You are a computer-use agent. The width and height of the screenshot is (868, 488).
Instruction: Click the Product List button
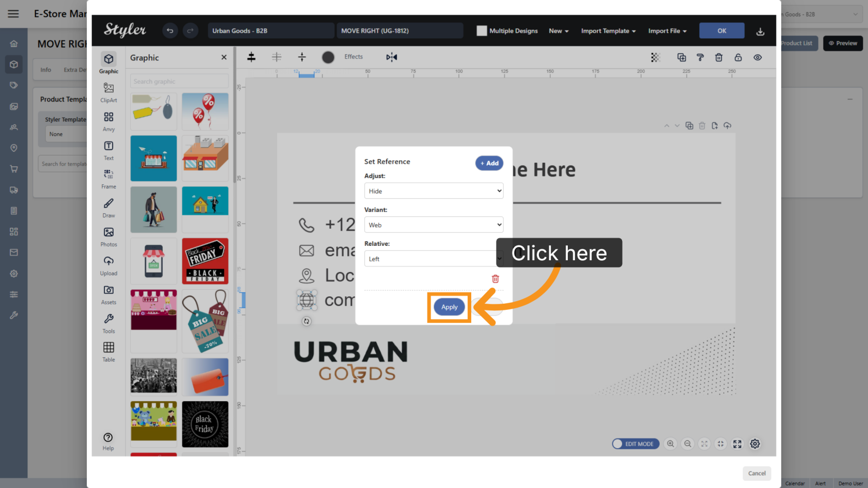click(797, 43)
